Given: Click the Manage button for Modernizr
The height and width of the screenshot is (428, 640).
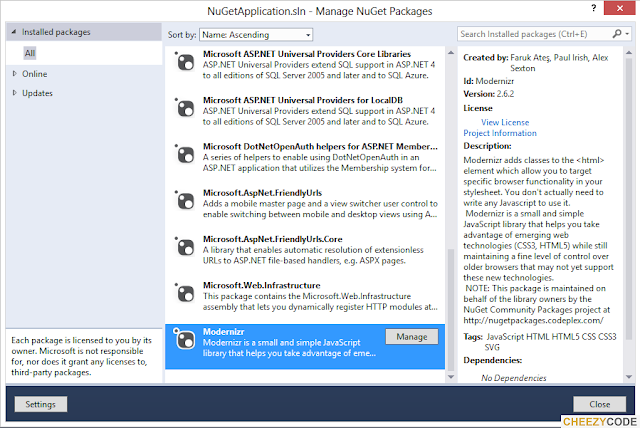Looking at the screenshot, I should 412,337.
